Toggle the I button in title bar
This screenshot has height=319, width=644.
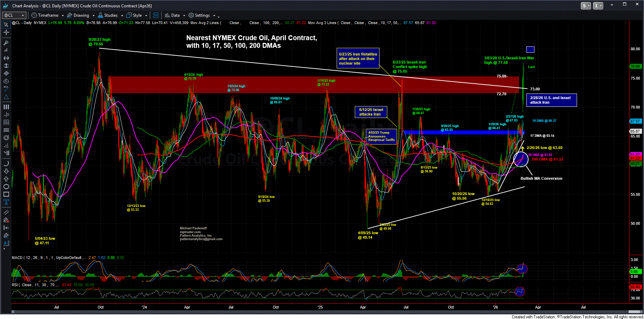point(598,6)
